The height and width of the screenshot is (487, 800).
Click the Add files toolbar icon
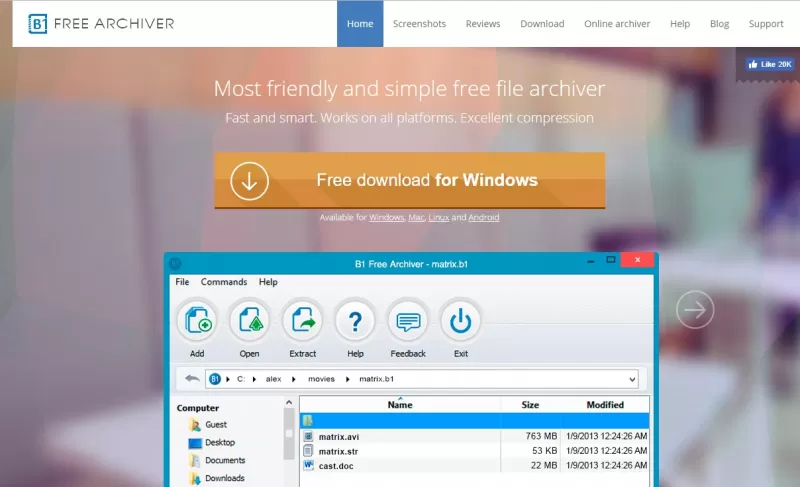(x=197, y=321)
